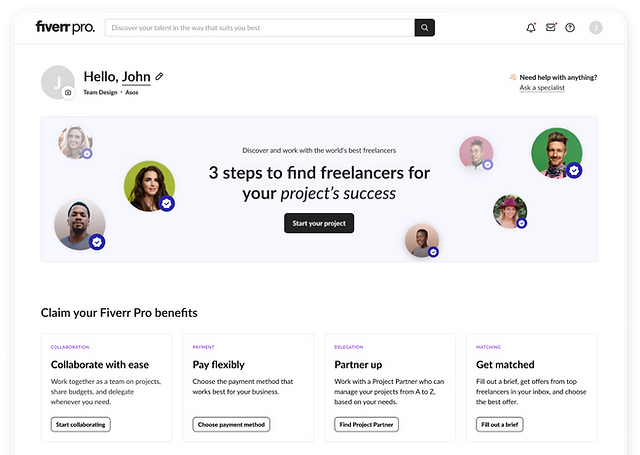
Task: Click the PAYMENT category label
Action: tap(203, 347)
